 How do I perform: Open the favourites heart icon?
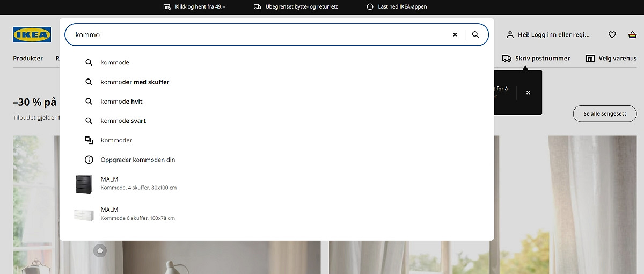(x=612, y=34)
